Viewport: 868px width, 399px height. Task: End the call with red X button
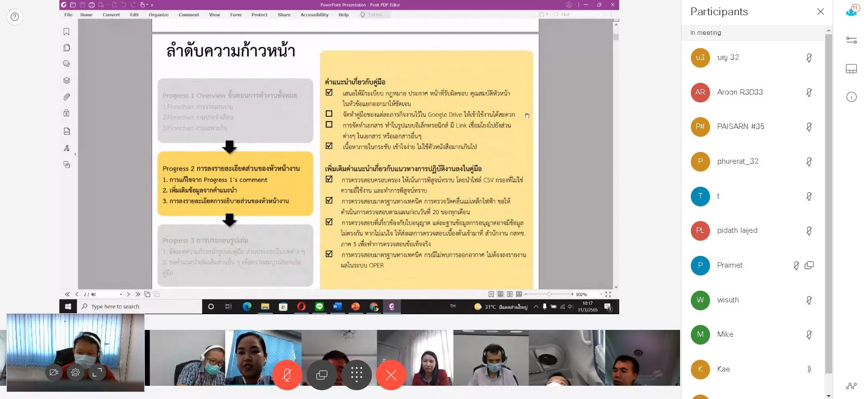(391, 375)
